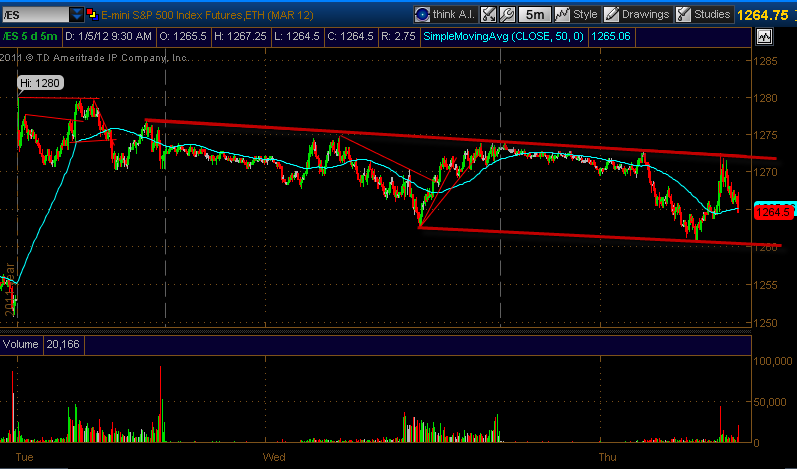Click the 20,166 volume value

tap(63, 345)
